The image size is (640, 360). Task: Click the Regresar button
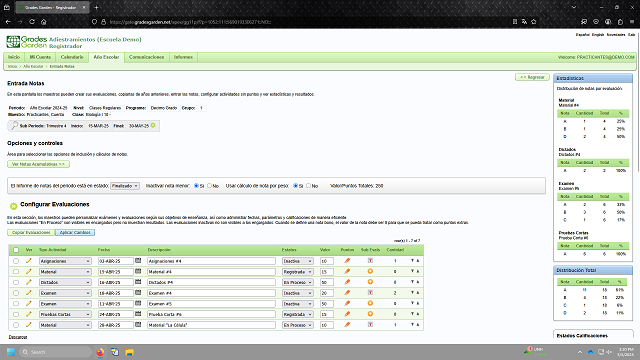click(532, 77)
